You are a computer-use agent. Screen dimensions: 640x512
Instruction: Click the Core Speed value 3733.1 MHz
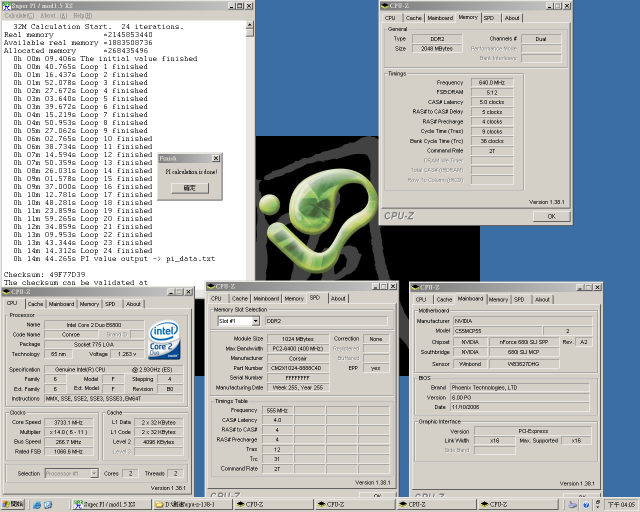tap(69, 422)
